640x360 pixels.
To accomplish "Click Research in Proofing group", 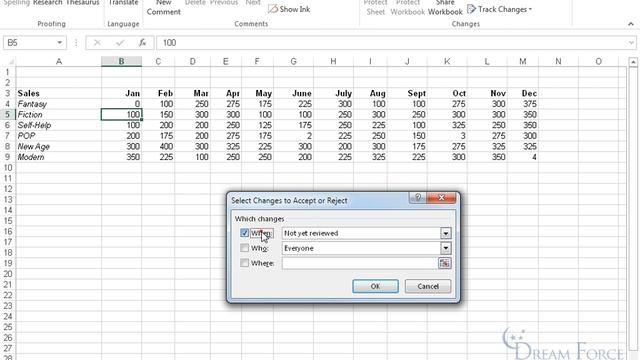I will (48, 2).
